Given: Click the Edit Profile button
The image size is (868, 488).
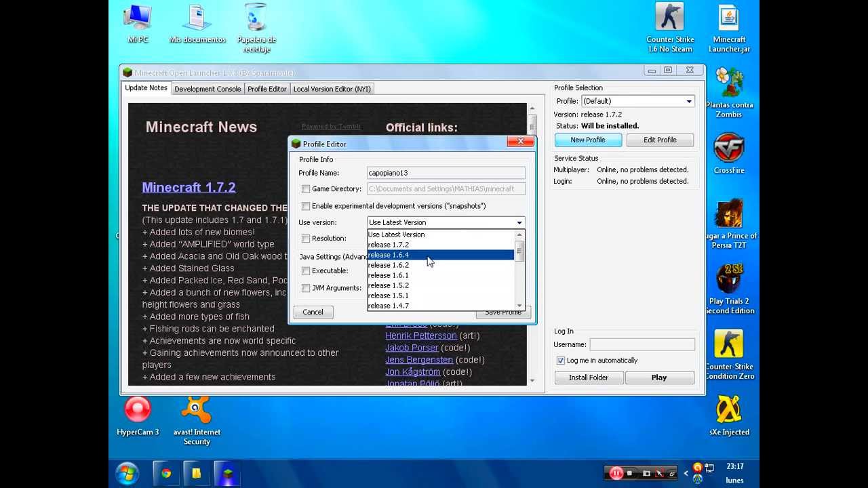Looking at the screenshot, I should (660, 140).
